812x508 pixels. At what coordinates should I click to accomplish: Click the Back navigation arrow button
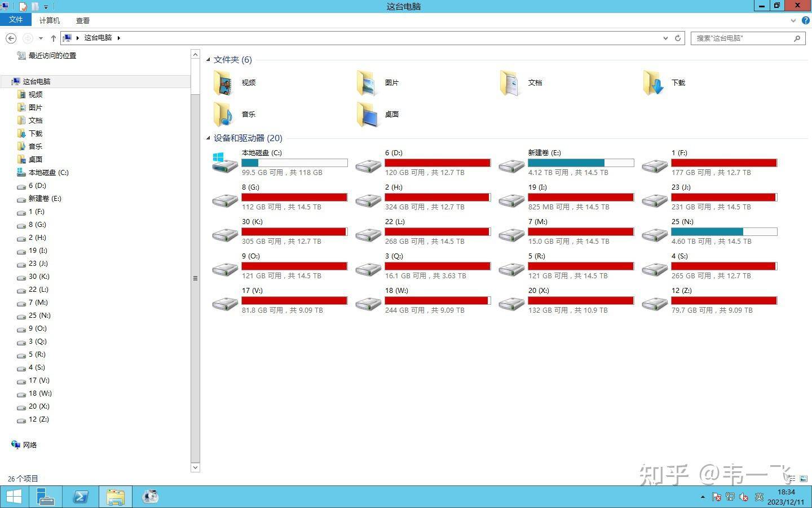pyautogui.click(x=11, y=38)
